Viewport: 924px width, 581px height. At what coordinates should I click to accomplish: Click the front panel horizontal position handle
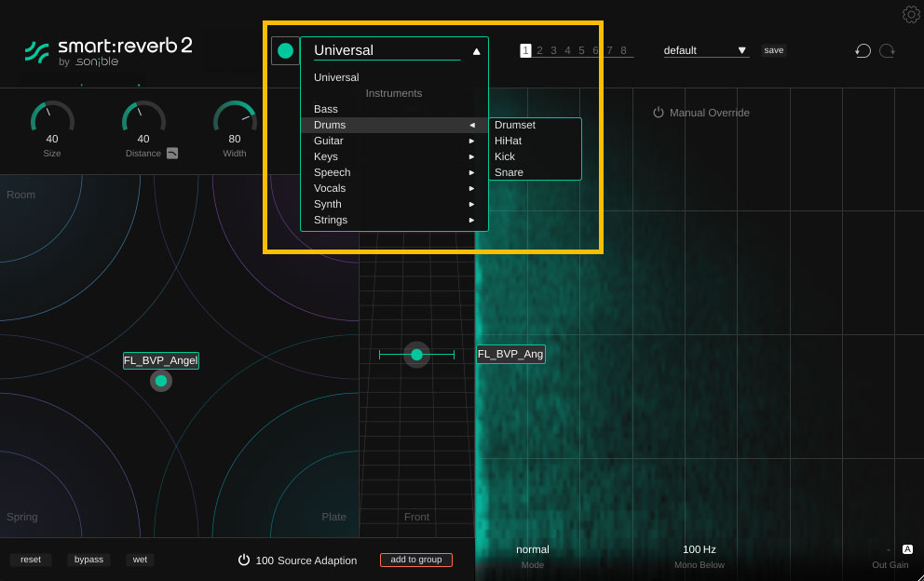click(x=416, y=355)
